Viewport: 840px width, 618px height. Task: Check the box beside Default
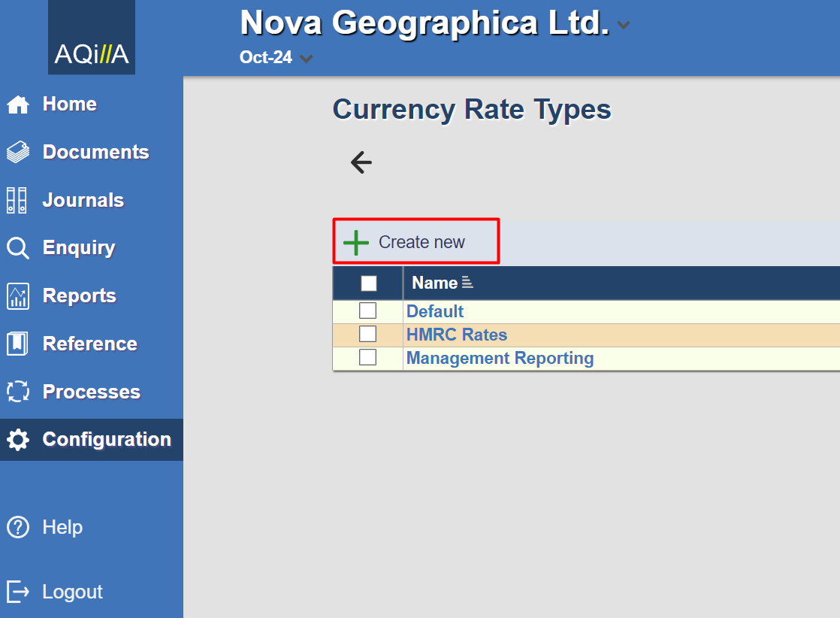click(x=367, y=311)
